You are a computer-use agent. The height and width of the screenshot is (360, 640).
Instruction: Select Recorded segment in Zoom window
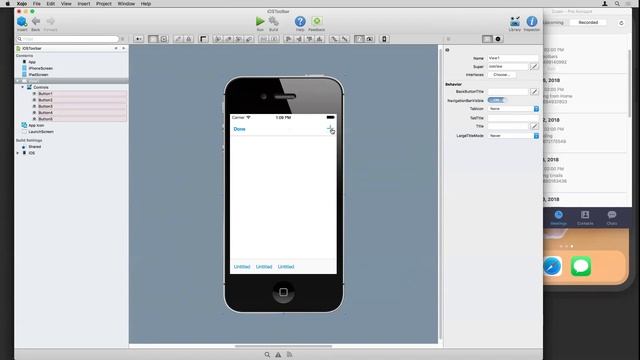(x=588, y=22)
